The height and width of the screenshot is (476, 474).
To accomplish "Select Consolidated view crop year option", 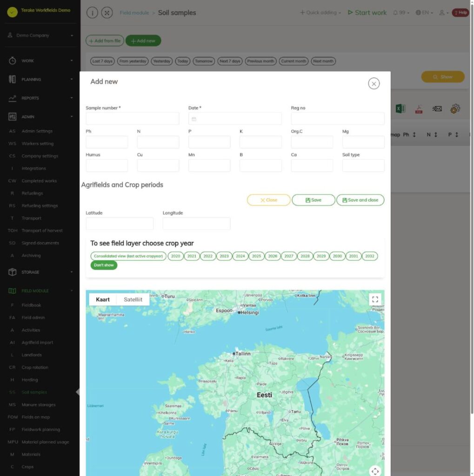I will click(x=128, y=256).
